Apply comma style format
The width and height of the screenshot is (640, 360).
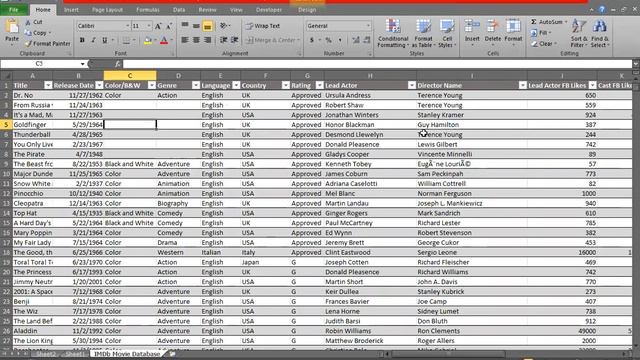coord(340,40)
